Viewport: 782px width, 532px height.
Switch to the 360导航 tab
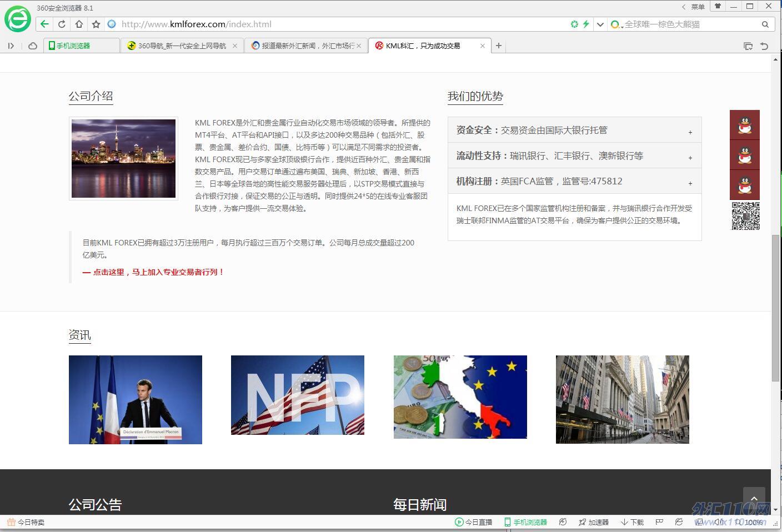182,46
